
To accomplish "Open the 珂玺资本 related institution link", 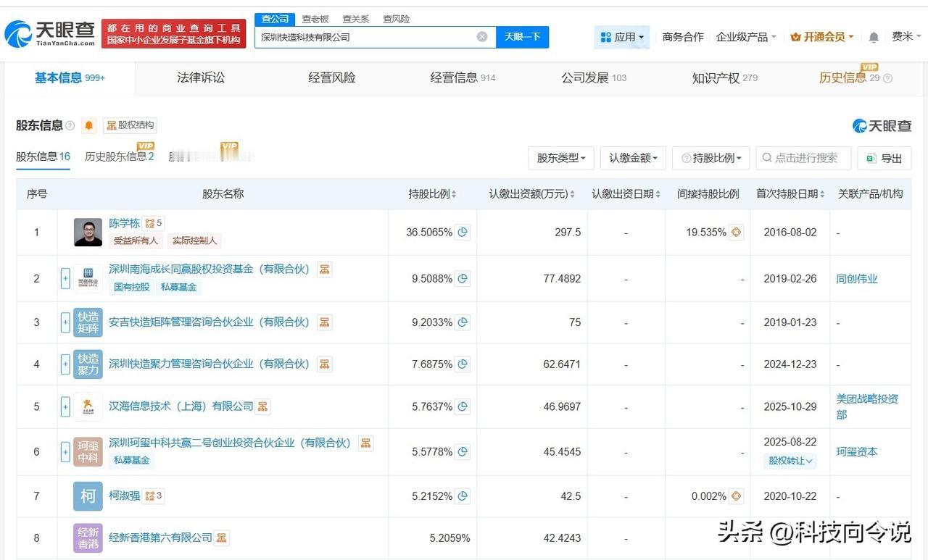I will [x=857, y=451].
